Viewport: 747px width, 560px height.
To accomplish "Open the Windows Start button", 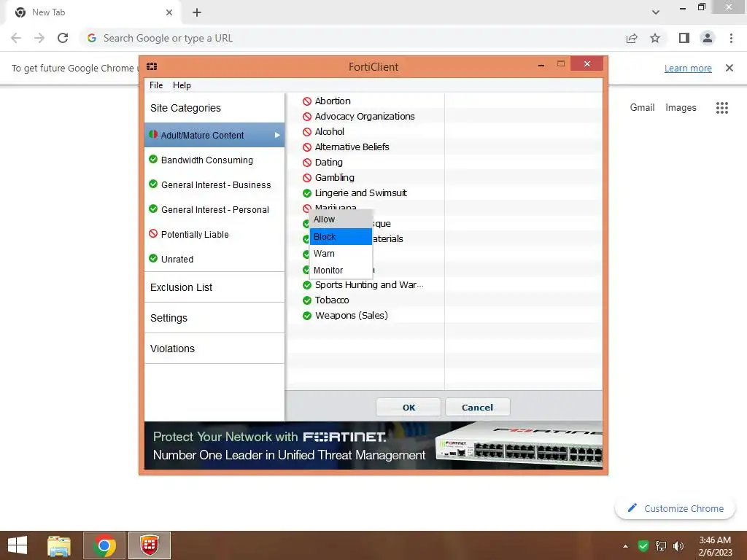I will pos(18,545).
